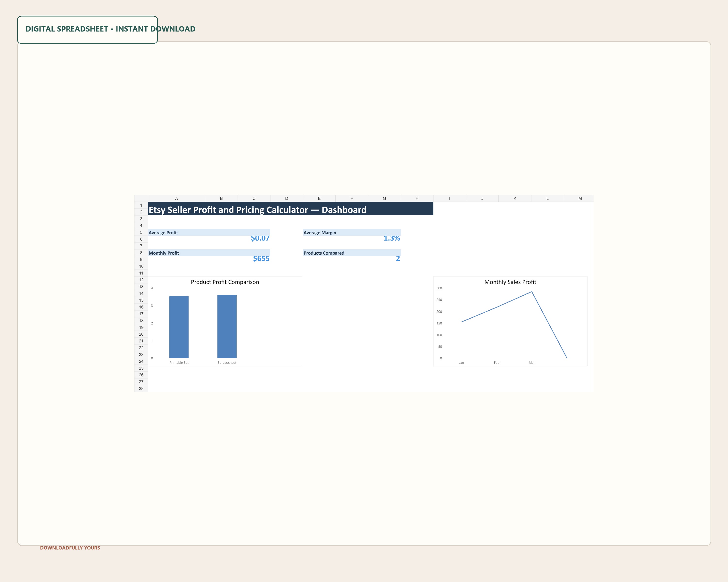Select row 9 header
The height and width of the screenshot is (582, 728).
(141, 259)
